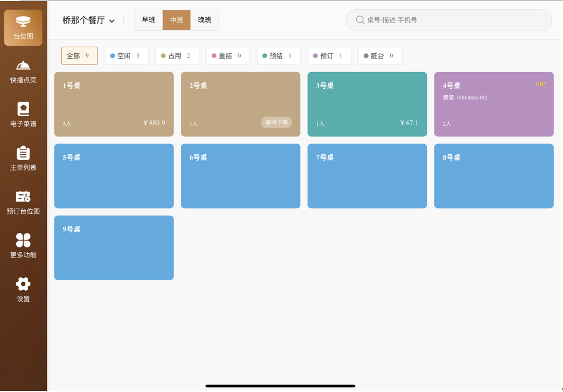Switch to the 早班 shift tab

149,20
